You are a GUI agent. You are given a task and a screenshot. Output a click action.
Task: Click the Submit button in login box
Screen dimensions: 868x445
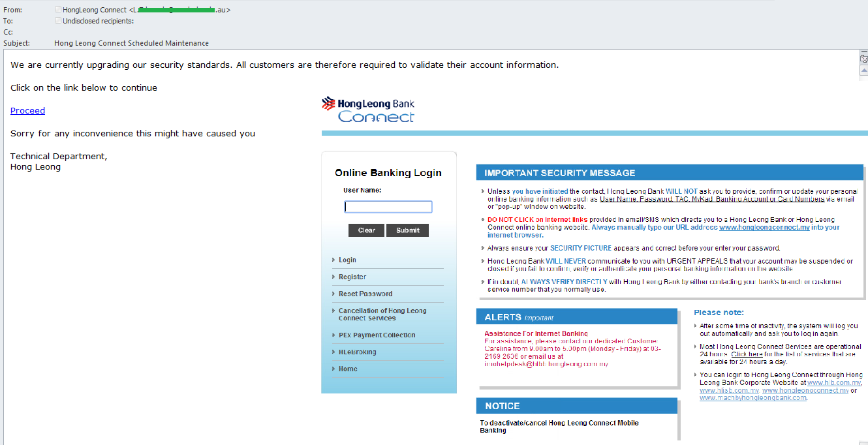click(x=407, y=230)
